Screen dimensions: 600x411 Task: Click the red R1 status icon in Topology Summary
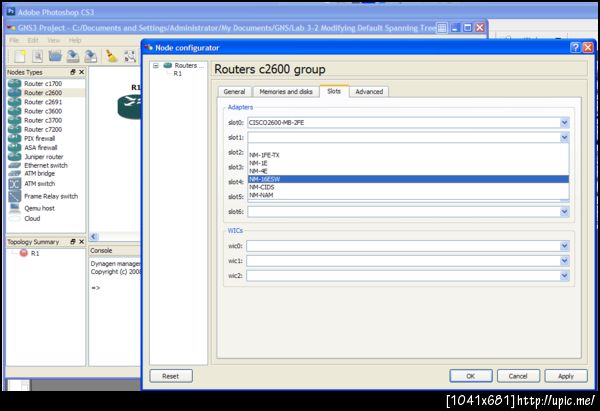coord(24,253)
